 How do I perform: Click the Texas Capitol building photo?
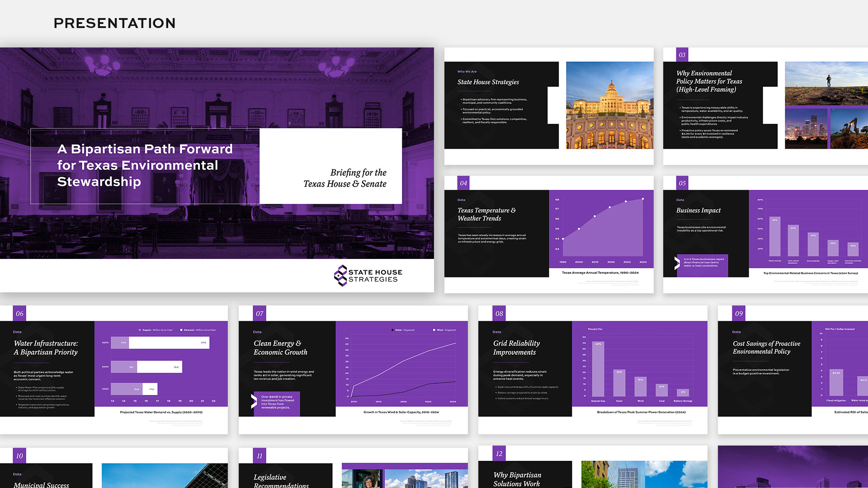coord(609,105)
